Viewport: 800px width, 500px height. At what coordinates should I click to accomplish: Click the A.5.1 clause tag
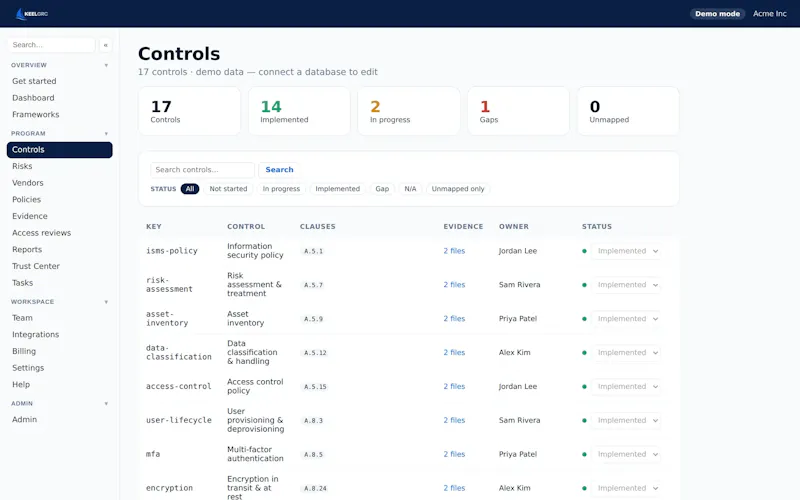coord(313,252)
